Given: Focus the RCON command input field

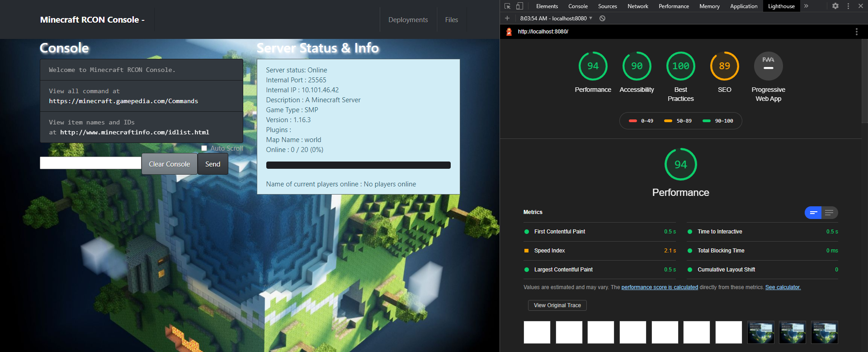Looking at the screenshot, I should click(x=90, y=163).
